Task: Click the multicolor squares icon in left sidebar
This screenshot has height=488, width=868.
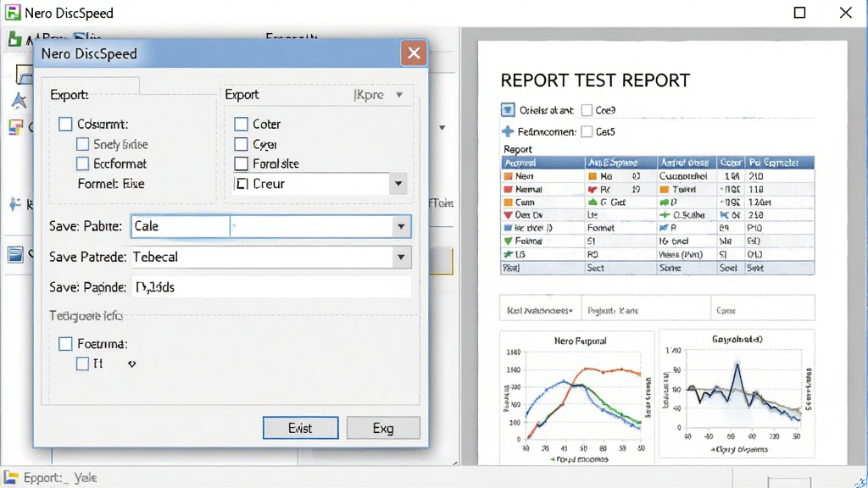Action: tap(15, 127)
